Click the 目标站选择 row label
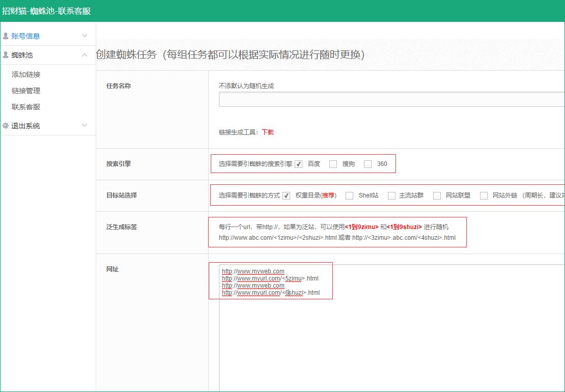 pos(122,195)
